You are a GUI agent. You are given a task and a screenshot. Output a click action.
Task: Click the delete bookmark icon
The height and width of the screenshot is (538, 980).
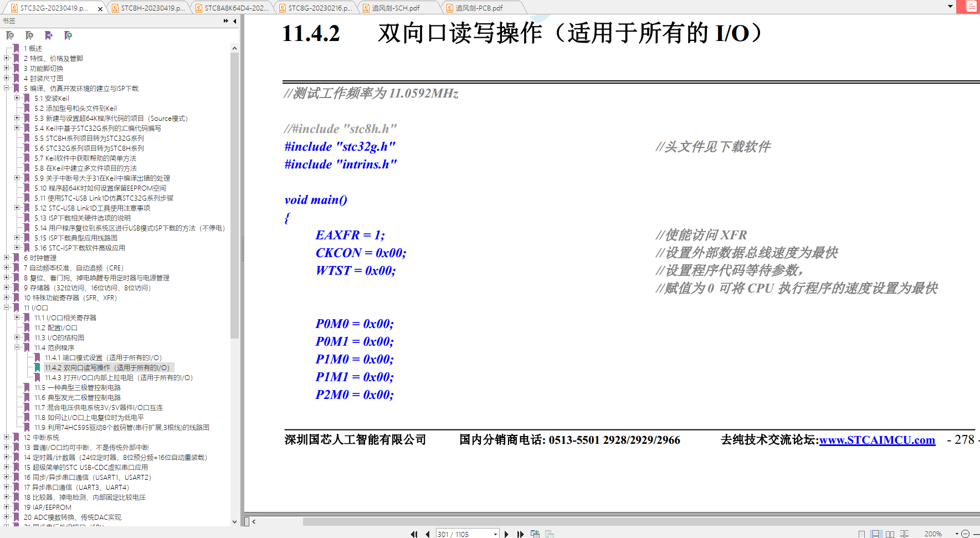point(10,35)
